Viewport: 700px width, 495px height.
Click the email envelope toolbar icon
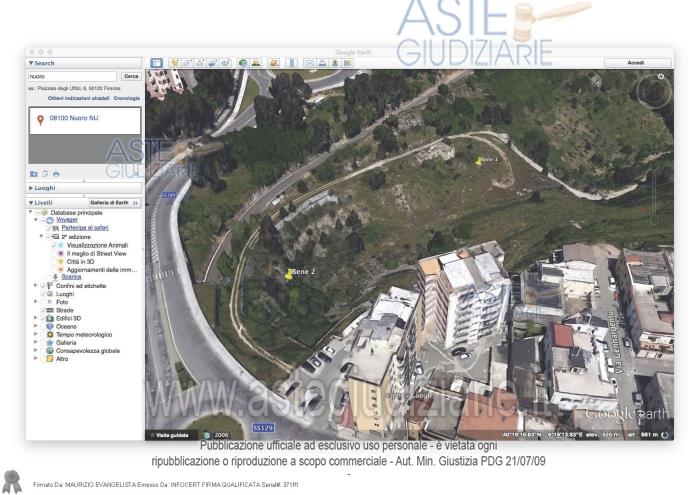309,63
